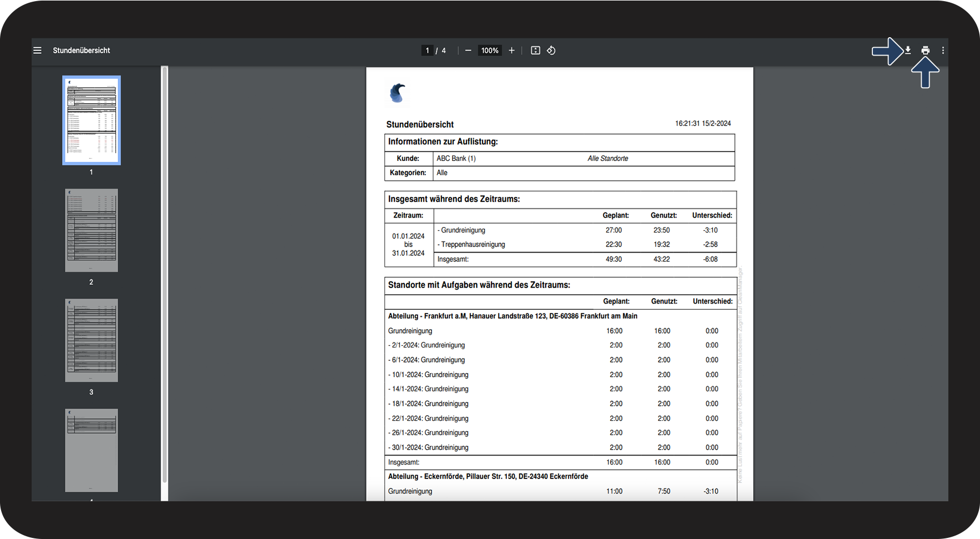Screen dimensions: 980x539
Task: Click the Stundenübersicht title in the toolbar
Action: [82, 51]
